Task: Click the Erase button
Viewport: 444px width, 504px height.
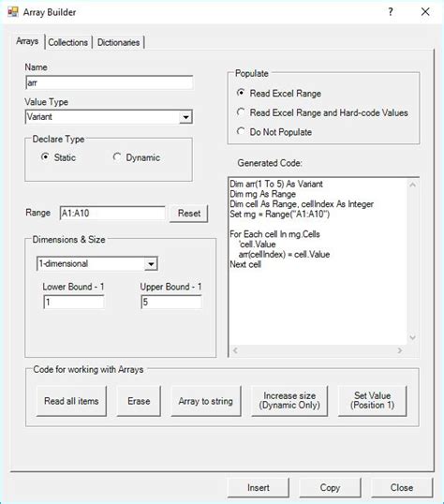Action: pyautogui.click(x=139, y=401)
